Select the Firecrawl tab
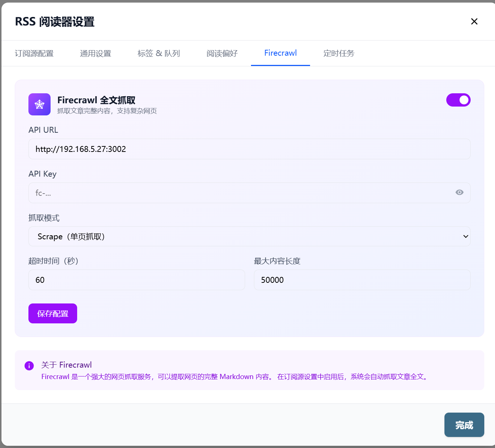The image size is (495, 448). pos(281,53)
